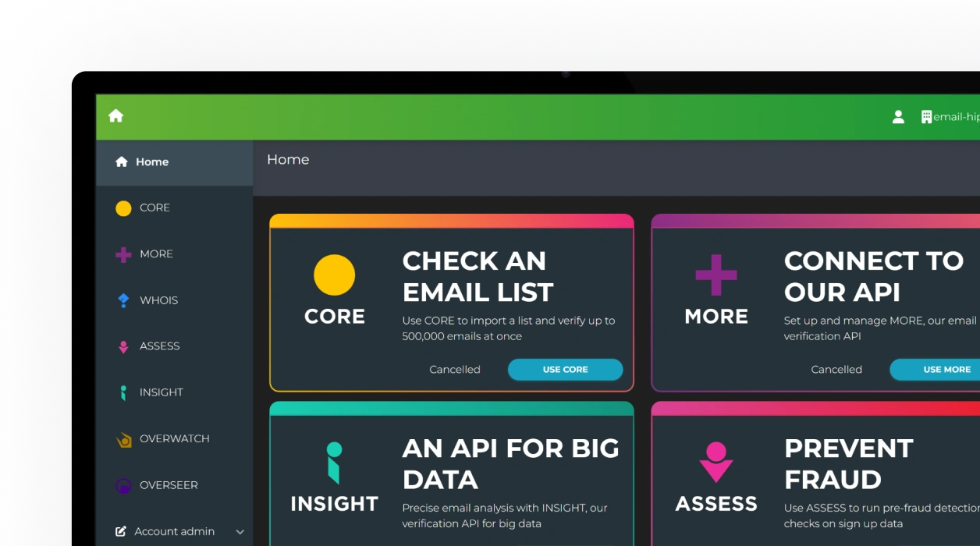This screenshot has height=546, width=980.
Task: Open OVERWATCH in the sidebar menu
Action: click(175, 439)
